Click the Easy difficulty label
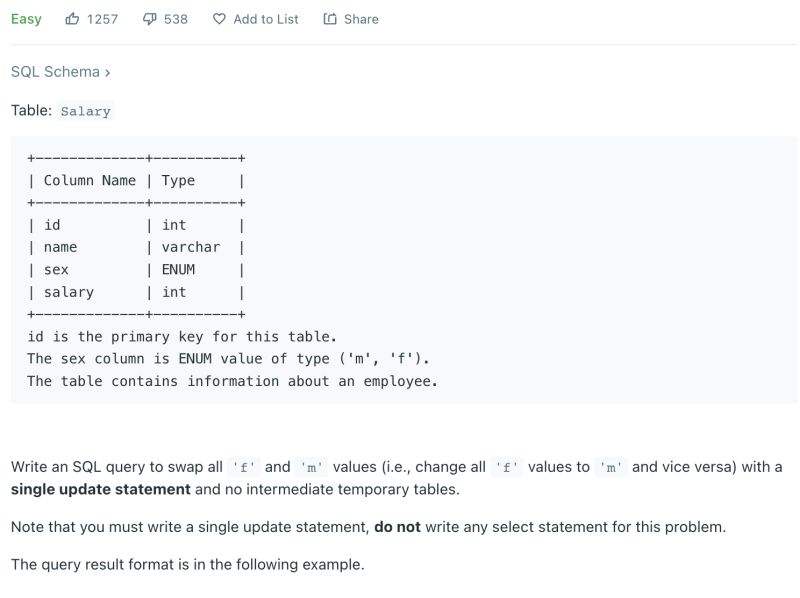Image resolution: width=800 pixels, height=598 pixels. click(x=26, y=19)
